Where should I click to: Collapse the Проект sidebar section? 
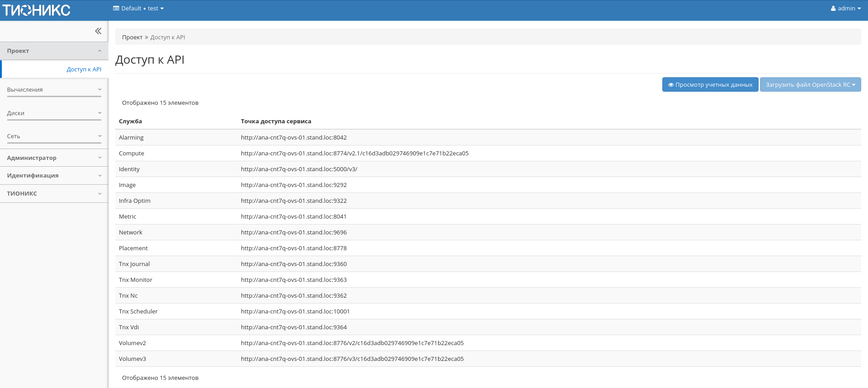click(54, 51)
